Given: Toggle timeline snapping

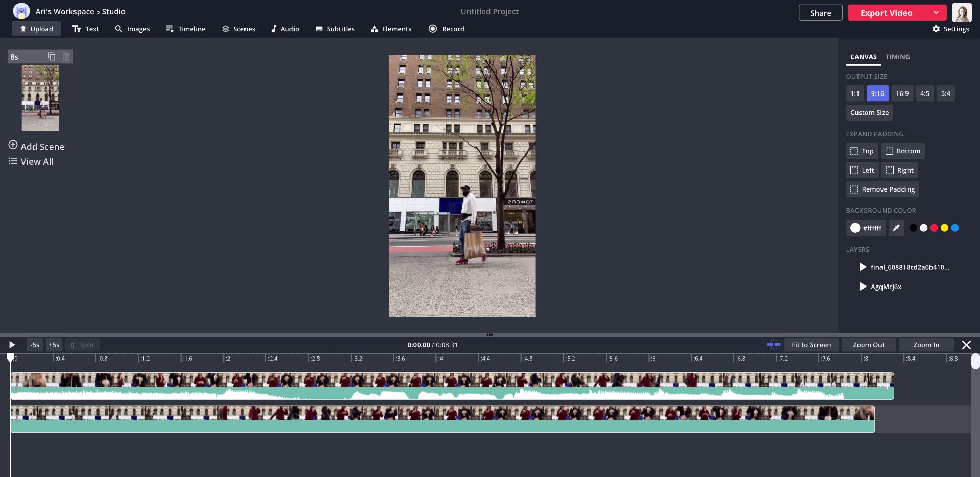Looking at the screenshot, I should click(773, 345).
